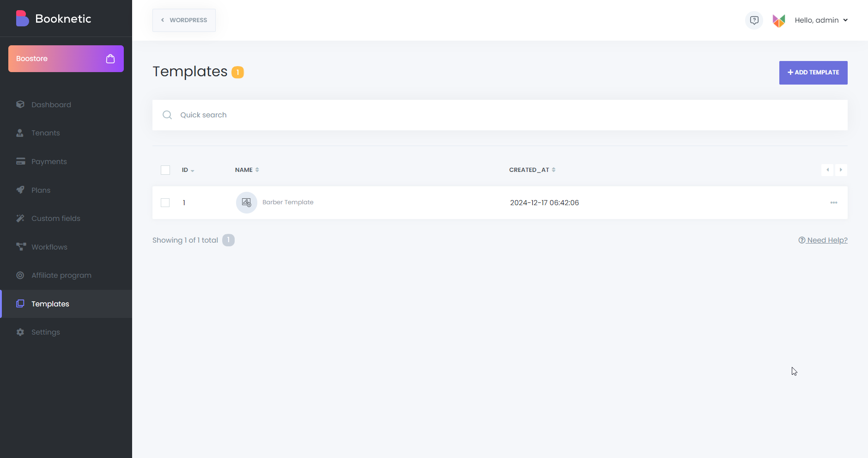Image resolution: width=868 pixels, height=458 pixels.
Task: Click the Settings gear icon
Action: (x=20, y=332)
